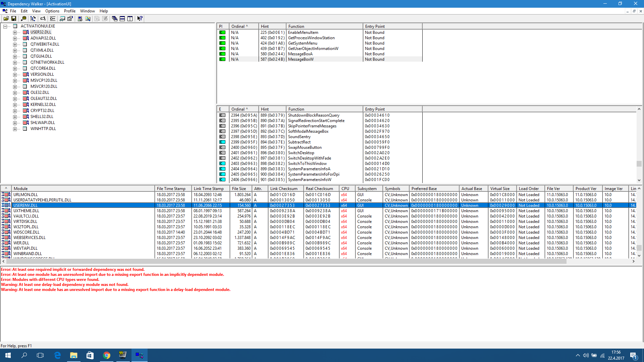The width and height of the screenshot is (644, 362).
Task: Toggle the Full Paths (c:\) button
Action: click(43, 19)
